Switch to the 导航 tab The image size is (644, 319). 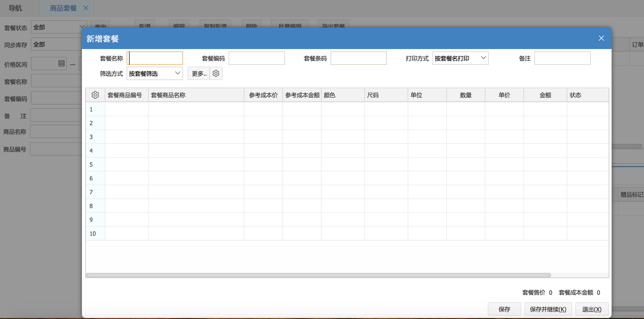point(15,8)
